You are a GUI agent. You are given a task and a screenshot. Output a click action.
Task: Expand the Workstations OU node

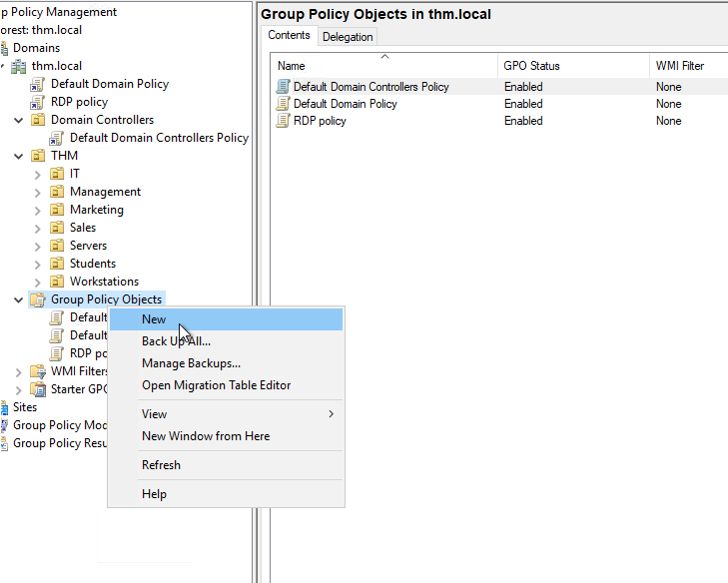click(x=38, y=282)
